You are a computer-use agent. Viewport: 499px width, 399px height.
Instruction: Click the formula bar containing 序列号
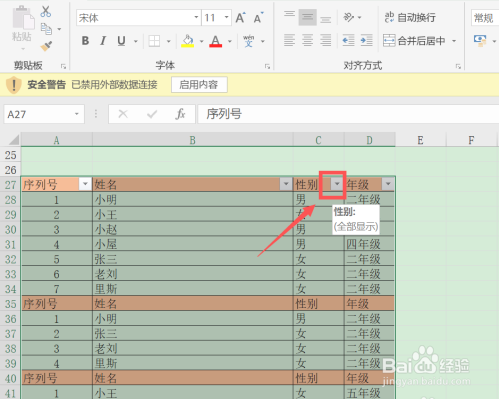click(348, 114)
